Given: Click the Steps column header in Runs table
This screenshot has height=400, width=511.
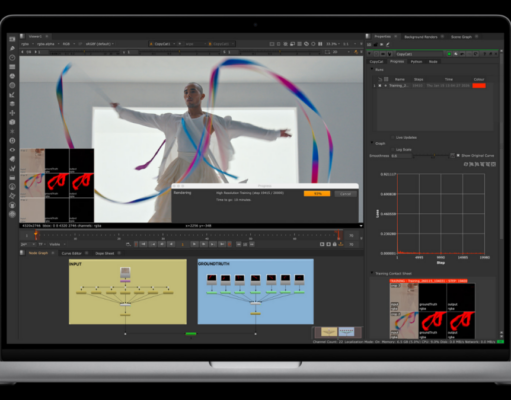Looking at the screenshot, I should 418,79.
